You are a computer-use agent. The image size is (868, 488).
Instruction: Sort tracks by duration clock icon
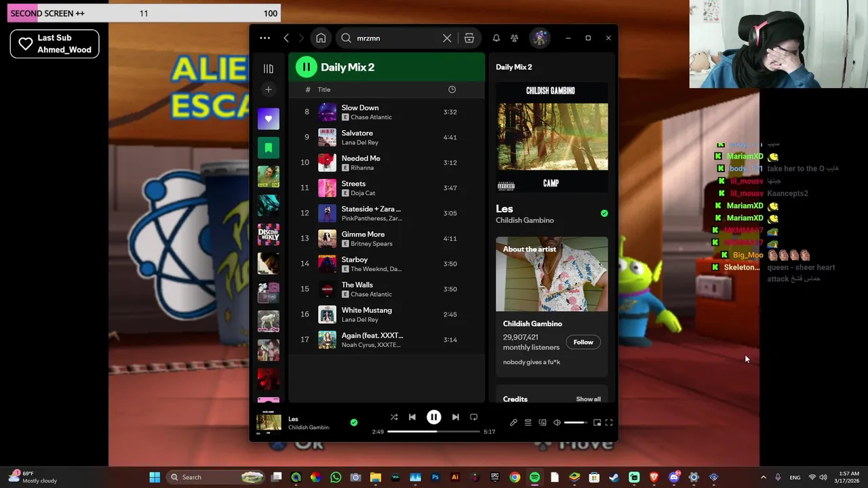(x=452, y=89)
